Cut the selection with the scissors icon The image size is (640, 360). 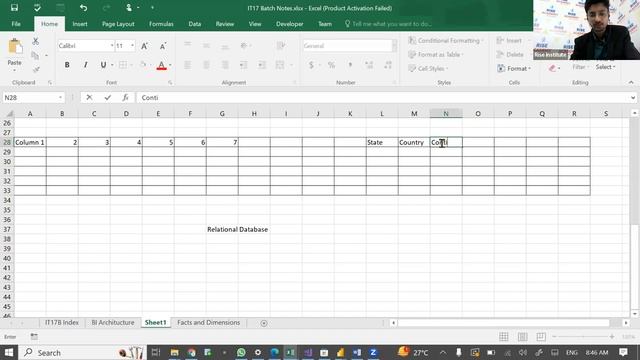point(36,41)
